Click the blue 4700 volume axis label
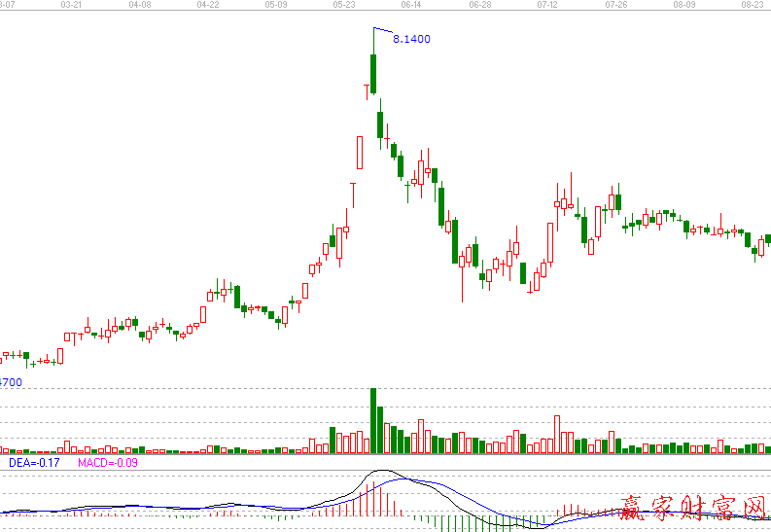The image size is (771, 532). (11, 382)
